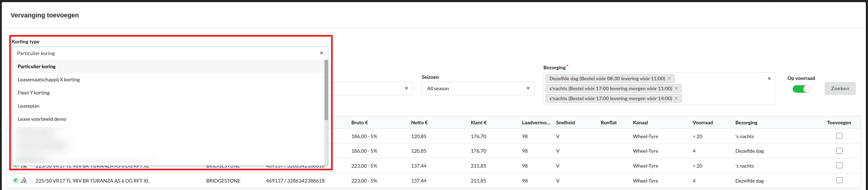Viewport: 868px width, 190px height.
Task: Click the Korting type combo box field
Action: coord(167,53)
